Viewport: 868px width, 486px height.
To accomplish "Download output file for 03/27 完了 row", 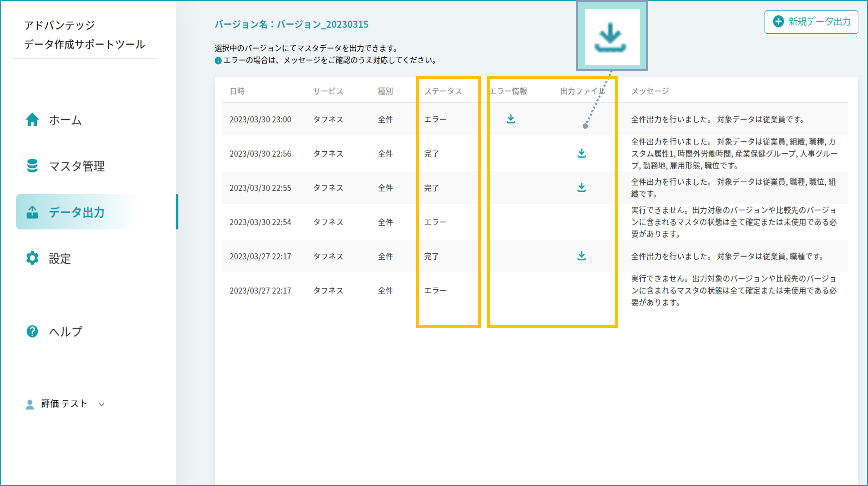I will click(582, 256).
